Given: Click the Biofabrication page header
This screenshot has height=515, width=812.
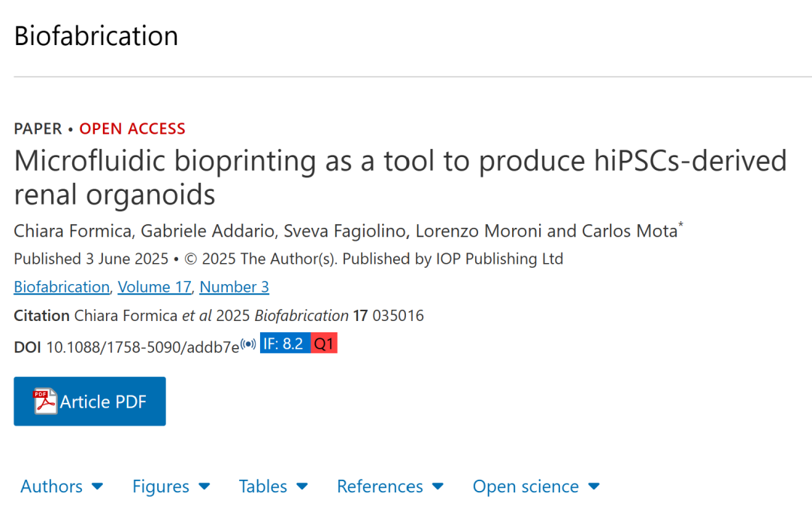Looking at the screenshot, I should (95, 35).
